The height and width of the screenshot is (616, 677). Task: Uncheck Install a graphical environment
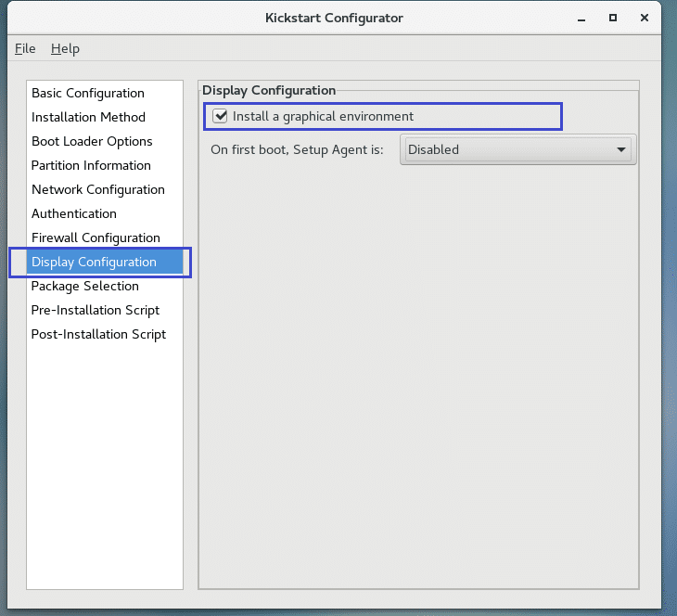220,116
